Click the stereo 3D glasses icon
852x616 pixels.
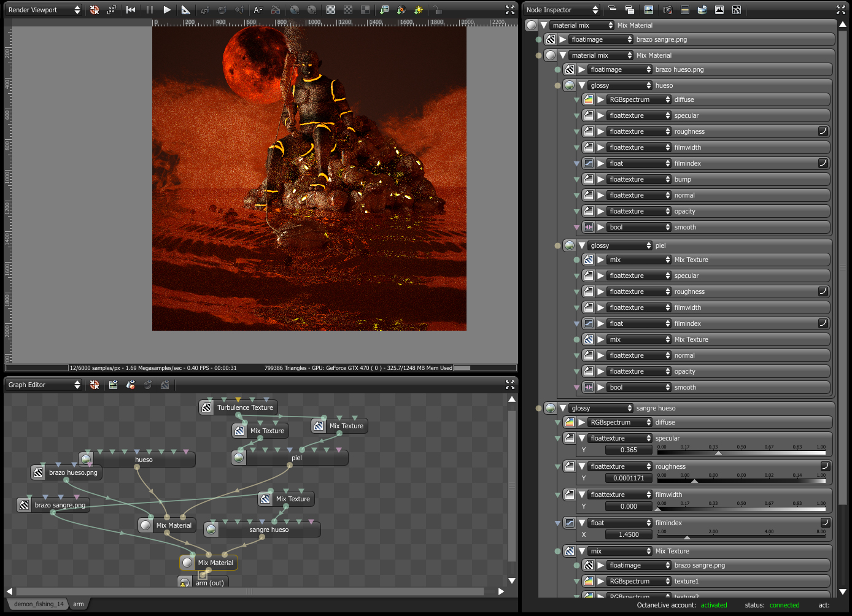pyautogui.click(x=276, y=10)
